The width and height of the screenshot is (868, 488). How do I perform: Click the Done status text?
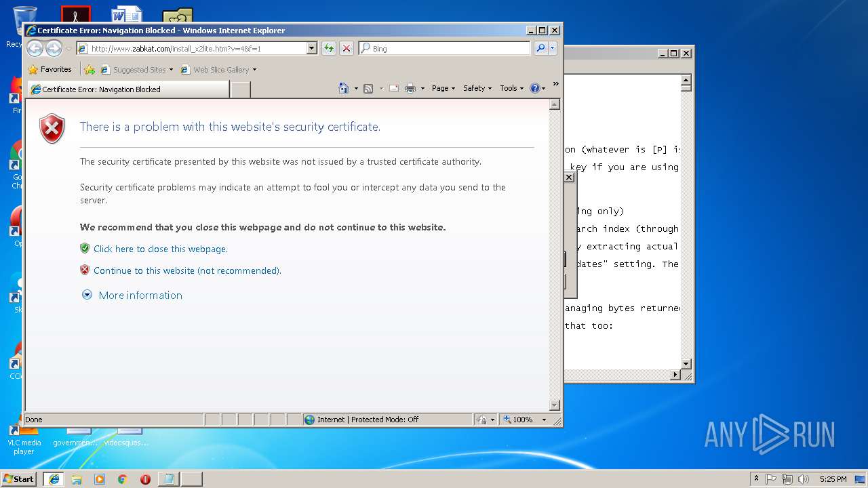34,420
